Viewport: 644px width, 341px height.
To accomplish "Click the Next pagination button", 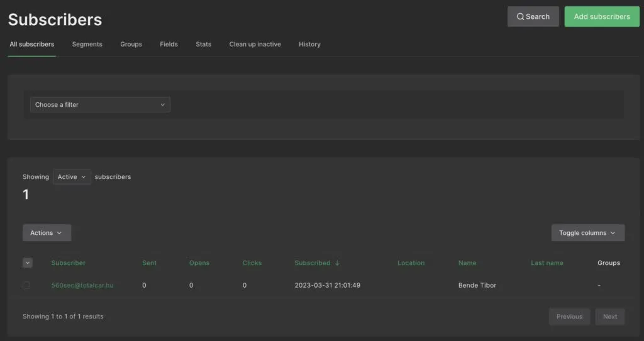I will [x=609, y=317].
